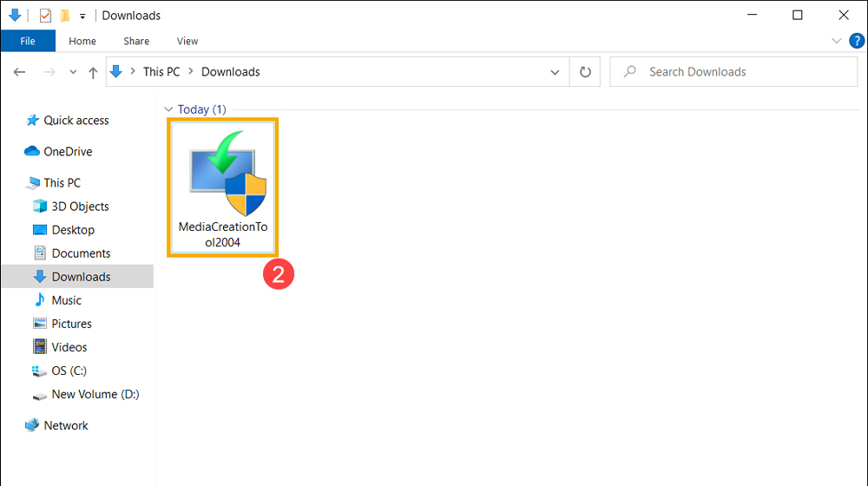The height and width of the screenshot is (486, 868).
Task: Switch to the View ribbon tab
Action: pyautogui.click(x=187, y=41)
